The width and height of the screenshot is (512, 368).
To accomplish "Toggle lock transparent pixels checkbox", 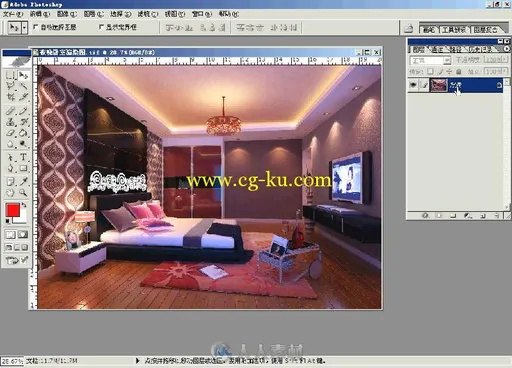I will point(430,71).
